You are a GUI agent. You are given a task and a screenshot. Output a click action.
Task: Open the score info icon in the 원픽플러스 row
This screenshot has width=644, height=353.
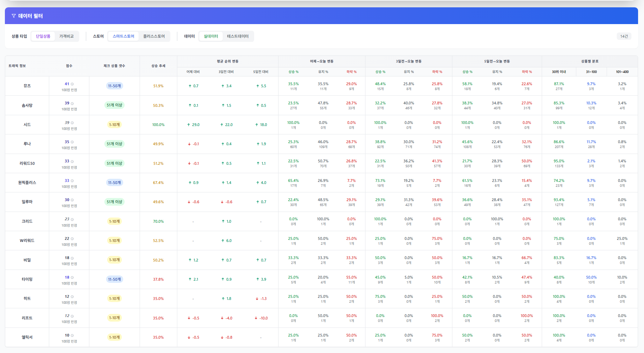pyautogui.click(x=72, y=181)
